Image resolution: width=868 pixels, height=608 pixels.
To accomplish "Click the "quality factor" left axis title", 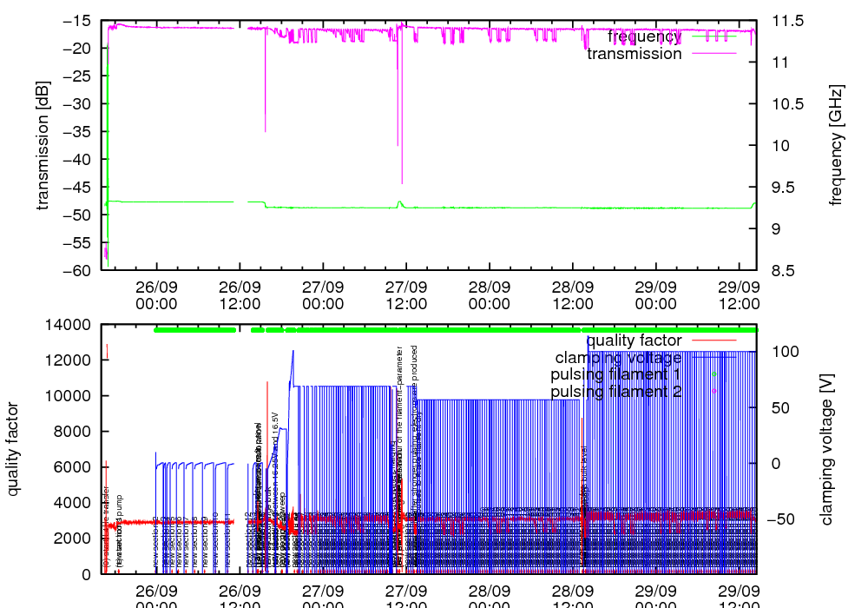I will click(14, 449).
